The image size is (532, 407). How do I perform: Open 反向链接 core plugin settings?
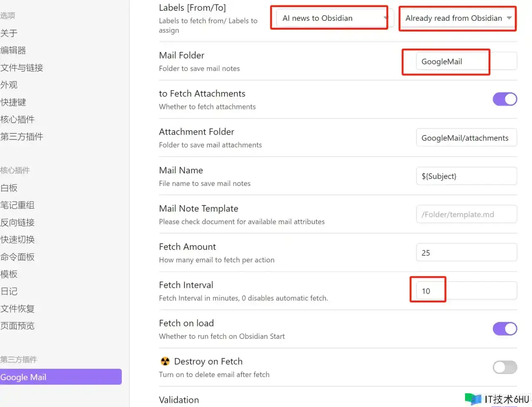pos(17,222)
